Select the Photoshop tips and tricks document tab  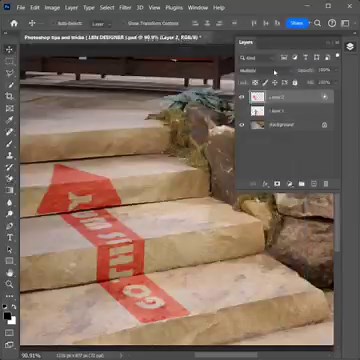tap(113, 38)
